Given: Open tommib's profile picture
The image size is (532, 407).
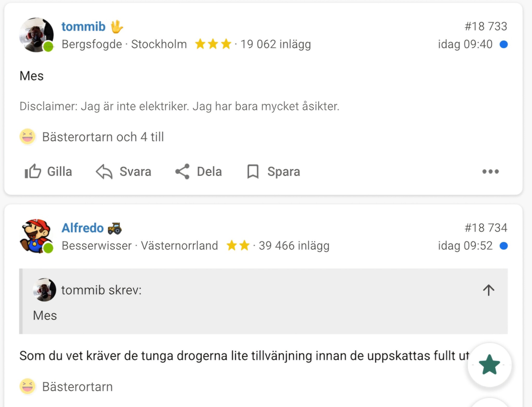Looking at the screenshot, I should point(36,35).
